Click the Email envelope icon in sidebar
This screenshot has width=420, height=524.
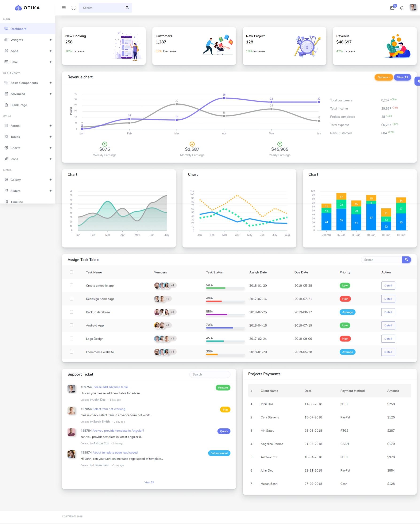6,62
